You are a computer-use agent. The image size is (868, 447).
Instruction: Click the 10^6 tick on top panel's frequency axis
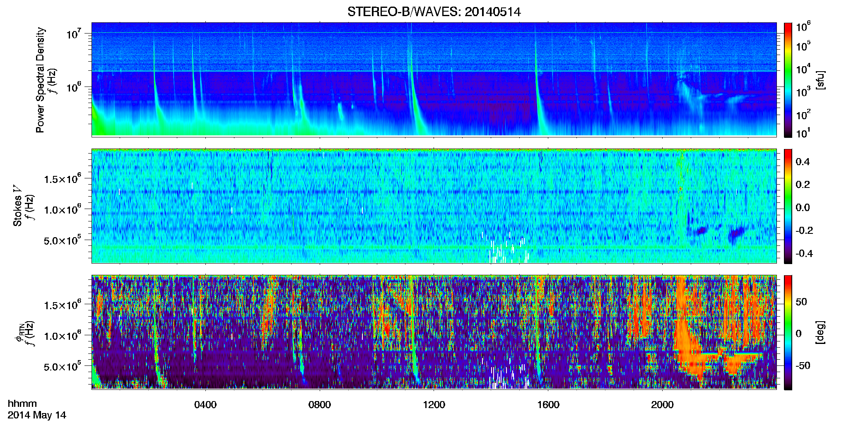(x=74, y=87)
